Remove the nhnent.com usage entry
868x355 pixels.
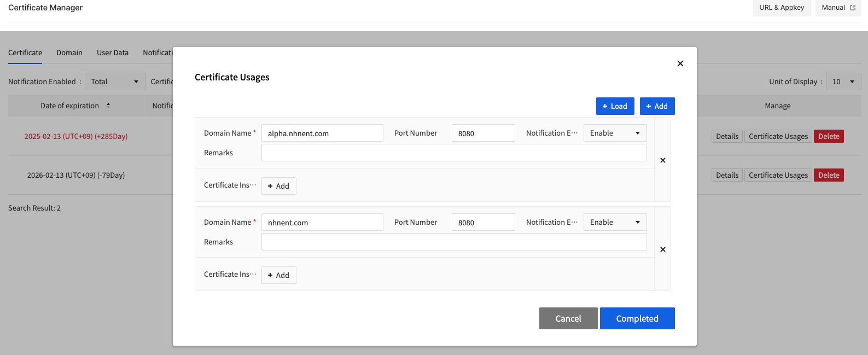(662, 249)
